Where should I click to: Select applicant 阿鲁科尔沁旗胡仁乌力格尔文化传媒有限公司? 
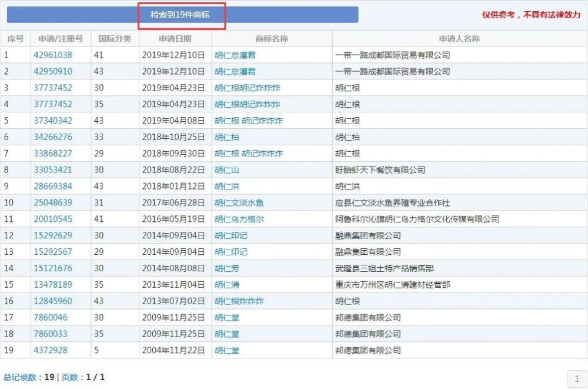coord(417,219)
